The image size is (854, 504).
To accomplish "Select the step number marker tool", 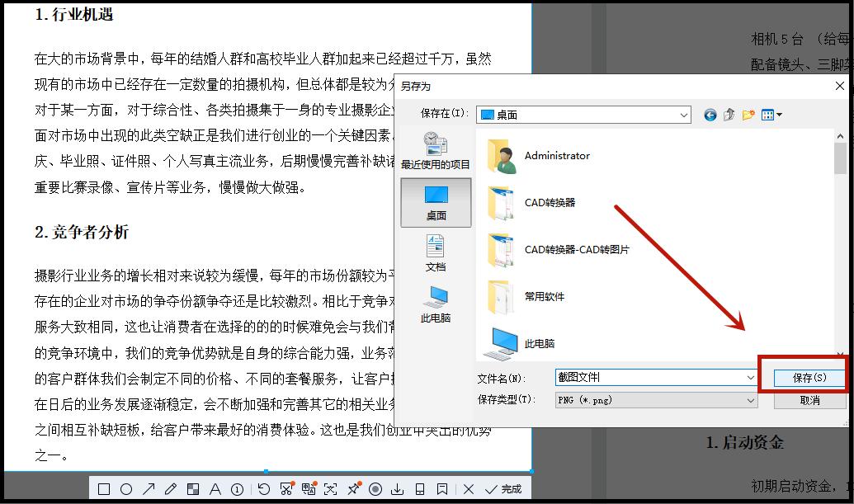I will pos(237,488).
